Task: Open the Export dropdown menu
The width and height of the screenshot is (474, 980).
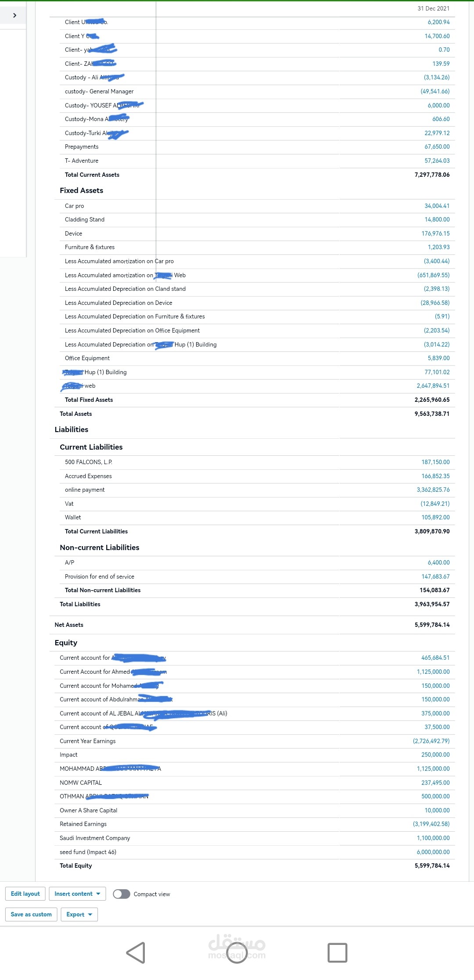Action: coord(79,914)
